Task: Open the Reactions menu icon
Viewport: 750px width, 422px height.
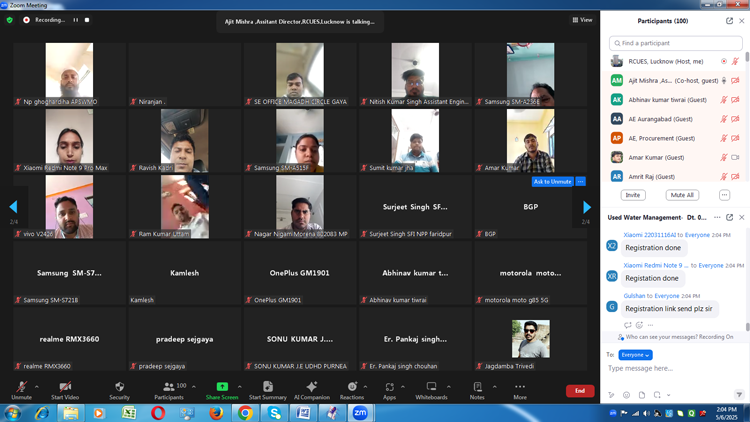Action: 352,387
